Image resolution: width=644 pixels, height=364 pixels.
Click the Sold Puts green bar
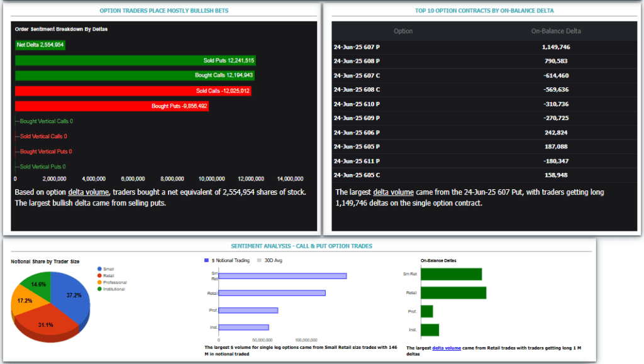coord(135,60)
